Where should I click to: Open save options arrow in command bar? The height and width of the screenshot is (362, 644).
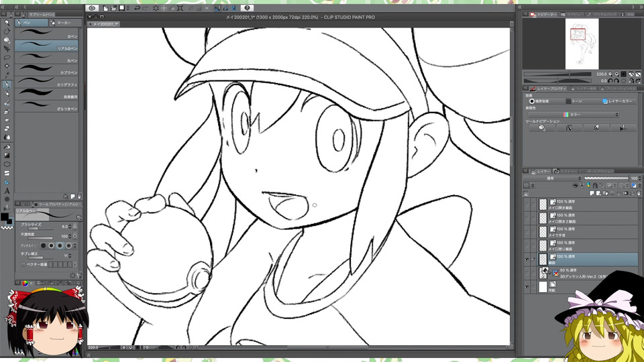(x=128, y=8)
